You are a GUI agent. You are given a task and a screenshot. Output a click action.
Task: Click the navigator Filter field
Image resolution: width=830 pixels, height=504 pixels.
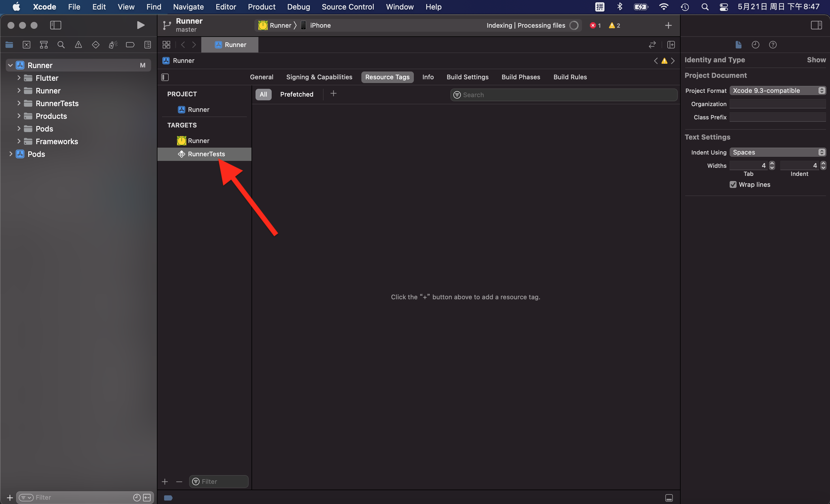pyautogui.click(x=85, y=498)
